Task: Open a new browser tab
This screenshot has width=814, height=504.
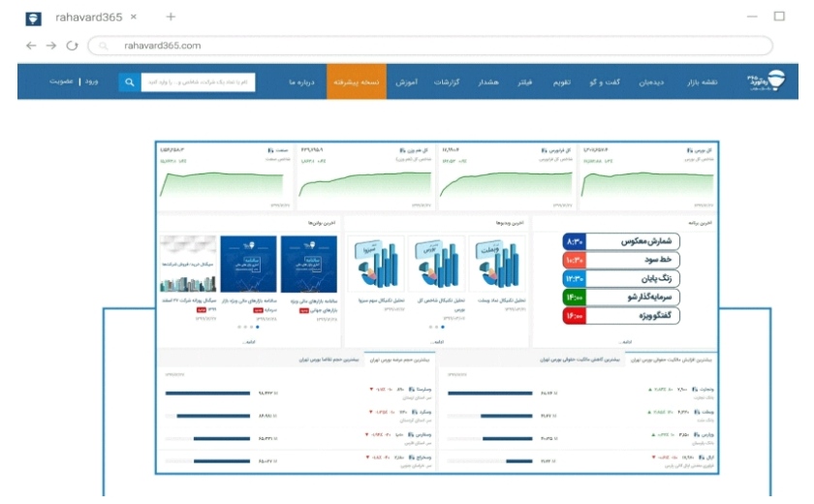Action: coord(171,17)
